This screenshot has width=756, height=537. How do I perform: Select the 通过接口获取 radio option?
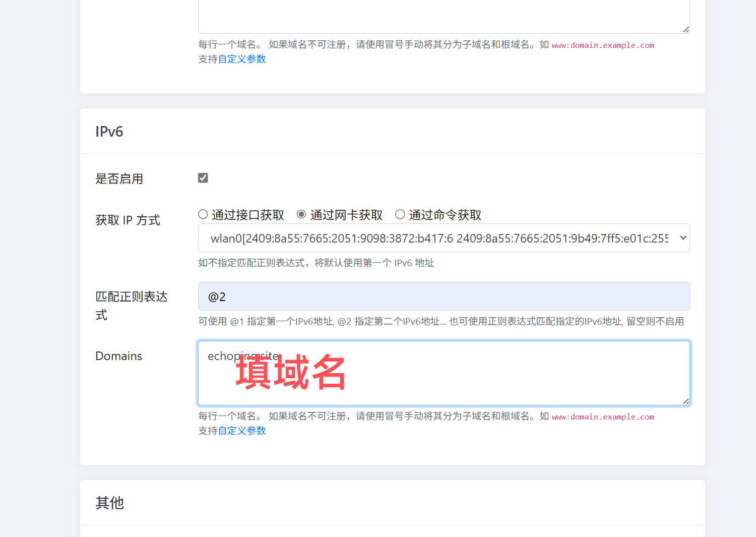(203, 215)
